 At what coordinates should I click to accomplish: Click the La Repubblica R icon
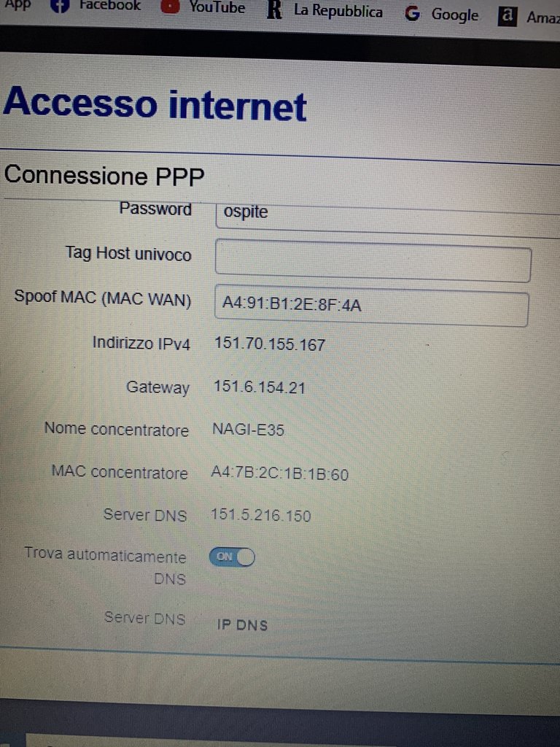pyautogui.click(x=274, y=9)
